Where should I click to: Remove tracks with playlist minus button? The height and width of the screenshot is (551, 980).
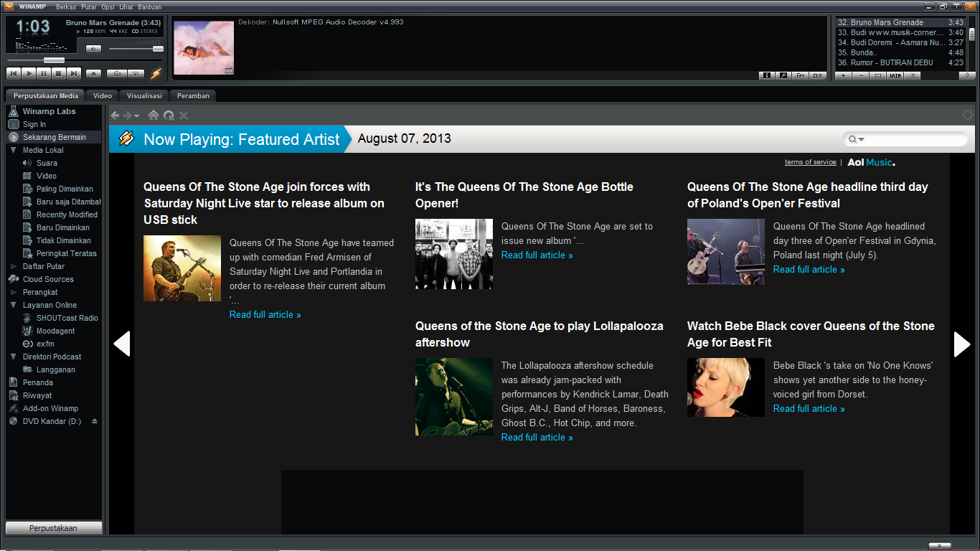coord(860,75)
